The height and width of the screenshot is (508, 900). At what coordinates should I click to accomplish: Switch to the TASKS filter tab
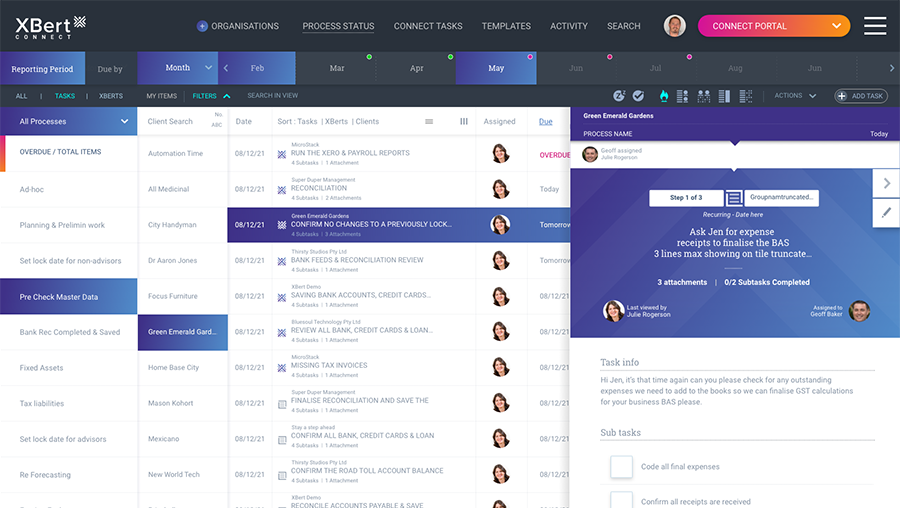pos(65,96)
